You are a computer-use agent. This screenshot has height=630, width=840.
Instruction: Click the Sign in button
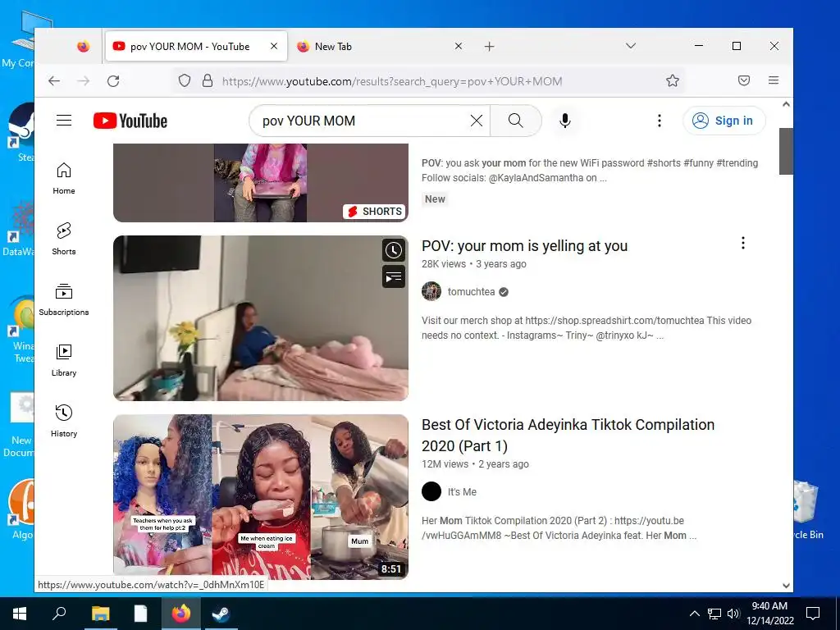pos(724,121)
